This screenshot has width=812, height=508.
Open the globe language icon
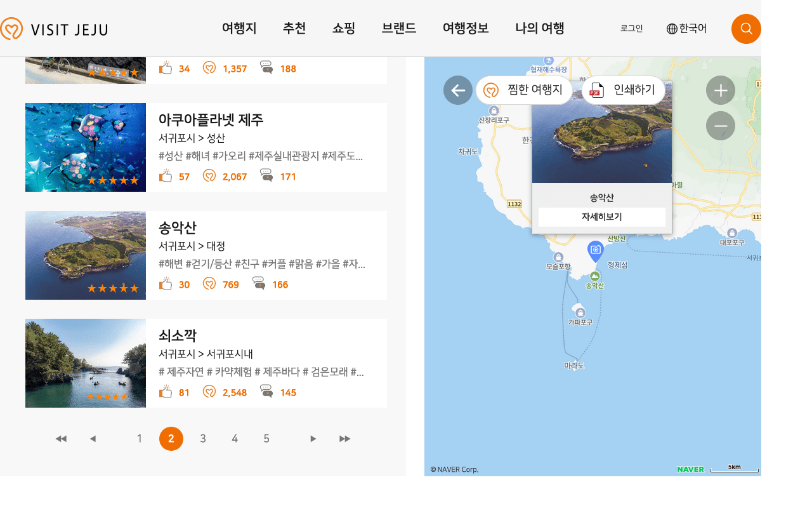(x=672, y=29)
